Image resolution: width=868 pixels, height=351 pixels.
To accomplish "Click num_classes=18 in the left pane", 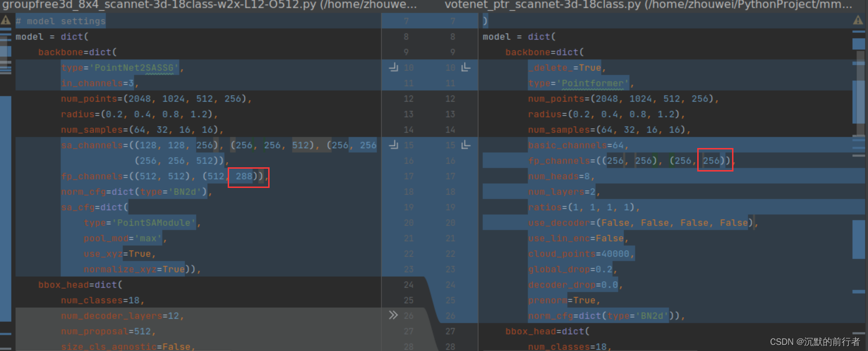I will point(103,300).
